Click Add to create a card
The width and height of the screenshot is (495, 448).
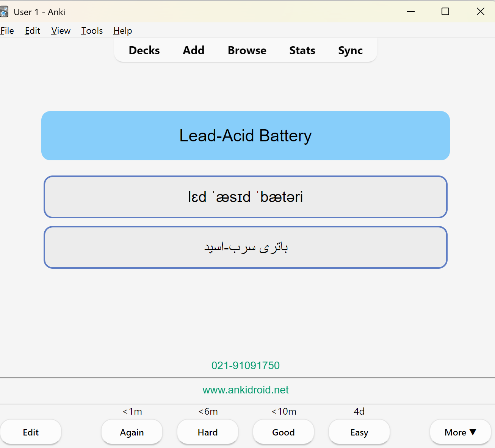194,50
